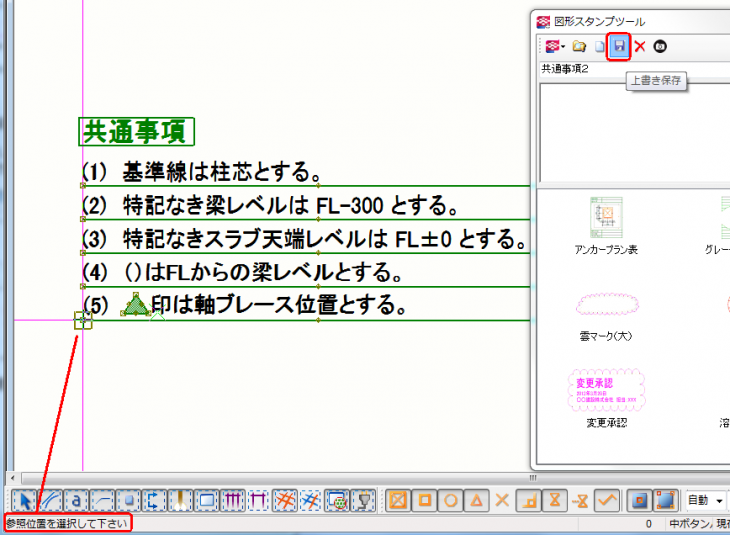Open the stamp tool logo dropdown
The width and height of the screenshot is (730, 535).
(555, 46)
